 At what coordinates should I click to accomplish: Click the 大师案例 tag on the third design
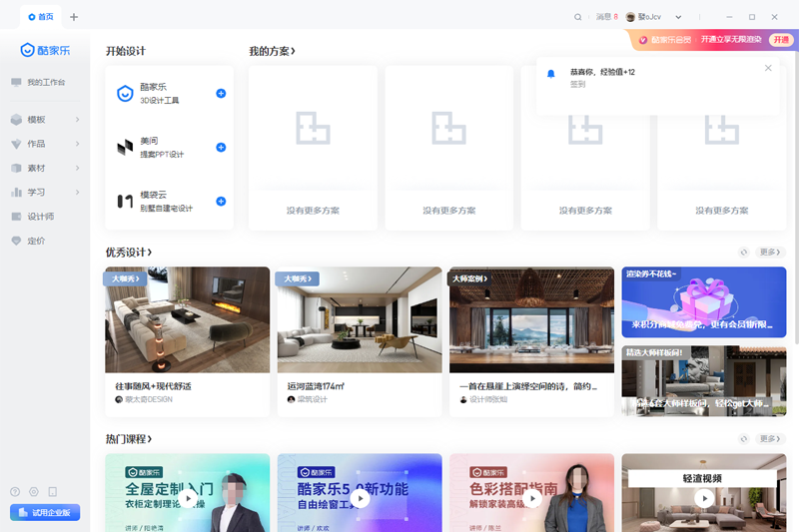tap(469, 278)
